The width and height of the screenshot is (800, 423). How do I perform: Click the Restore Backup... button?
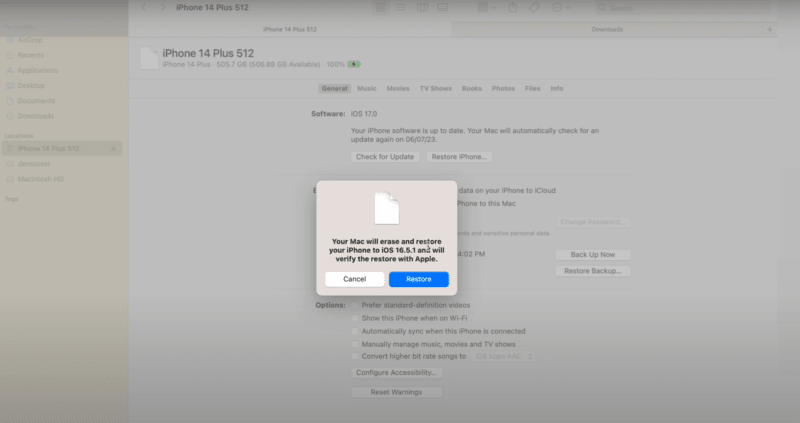tap(593, 271)
